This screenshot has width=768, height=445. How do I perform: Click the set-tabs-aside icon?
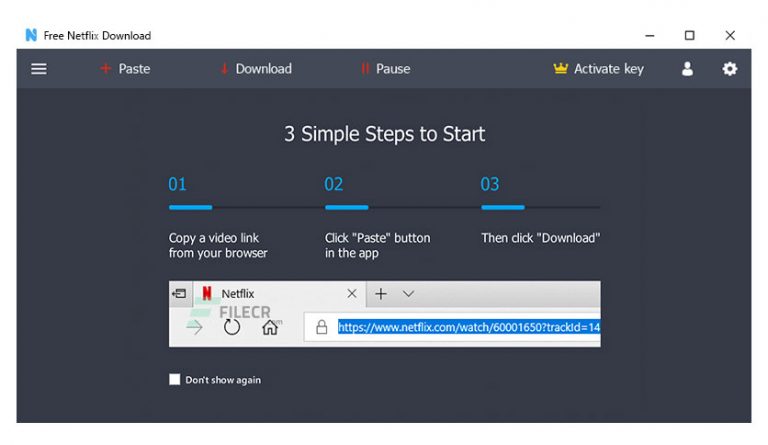coord(179,294)
